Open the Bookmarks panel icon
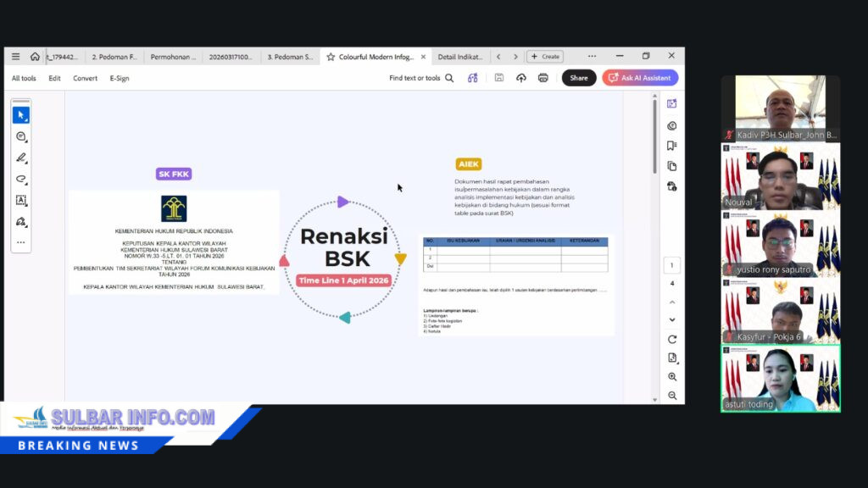The height and width of the screenshot is (488, 868). pos(672,146)
